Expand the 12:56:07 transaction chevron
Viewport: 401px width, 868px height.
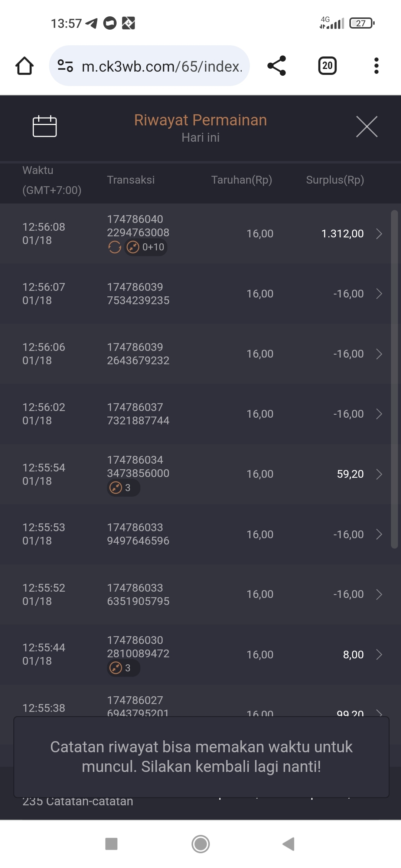point(379,294)
